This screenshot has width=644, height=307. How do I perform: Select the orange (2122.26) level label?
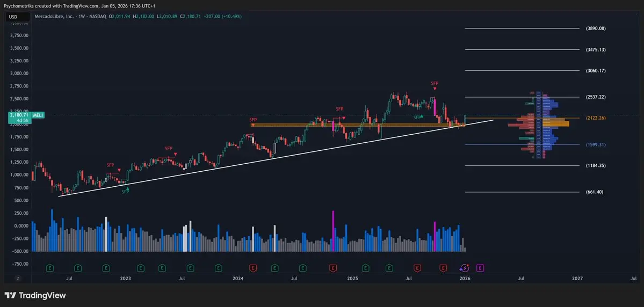click(596, 118)
